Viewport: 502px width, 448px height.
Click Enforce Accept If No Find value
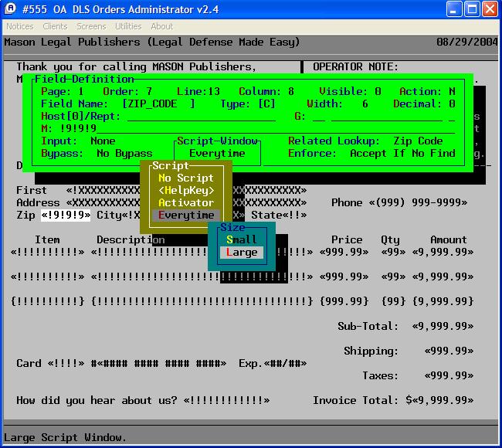coord(402,154)
